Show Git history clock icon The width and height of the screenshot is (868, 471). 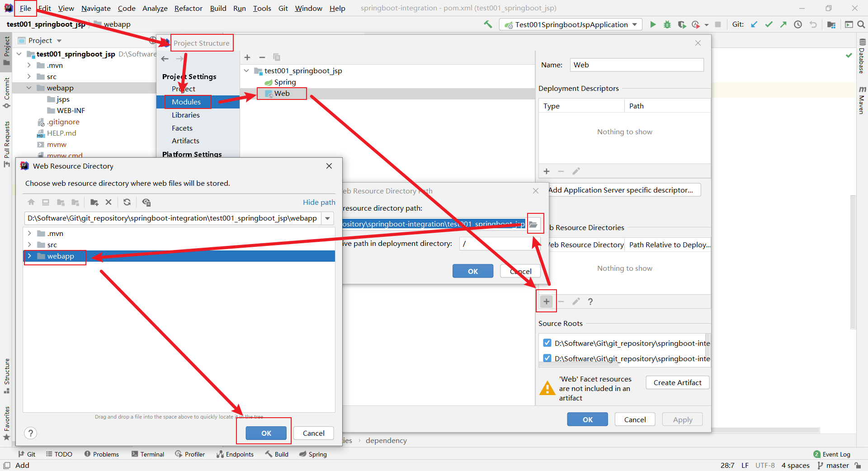coord(798,24)
